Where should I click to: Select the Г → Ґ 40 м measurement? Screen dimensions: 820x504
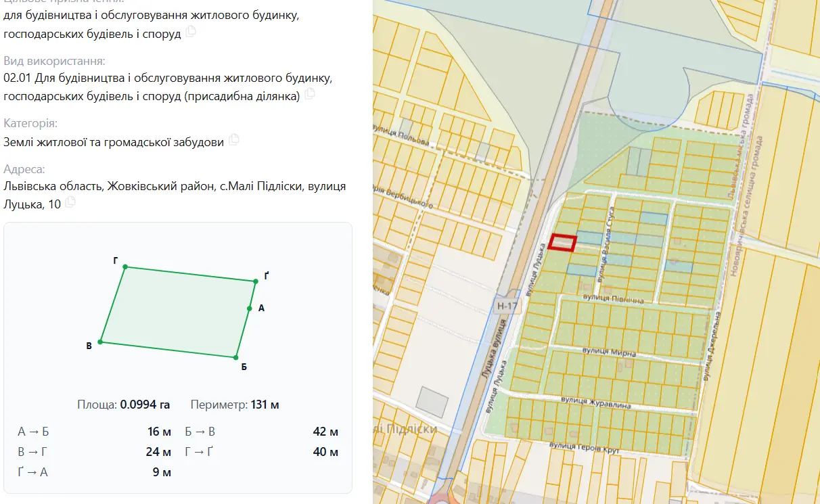pyautogui.click(x=261, y=452)
